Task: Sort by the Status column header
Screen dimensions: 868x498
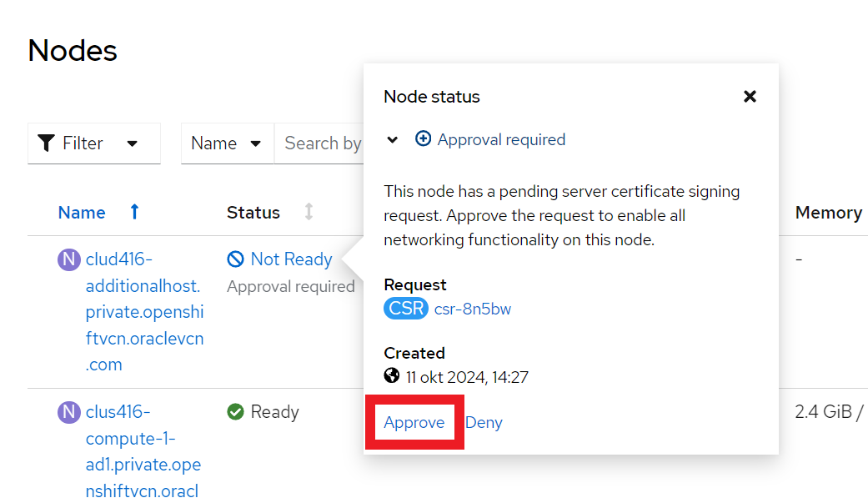Action: pos(253,212)
